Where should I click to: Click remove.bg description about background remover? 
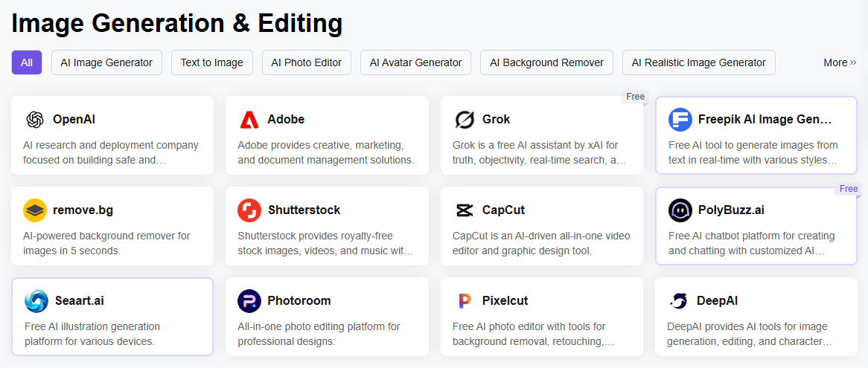pyautogui.click(x=107, y=243)
